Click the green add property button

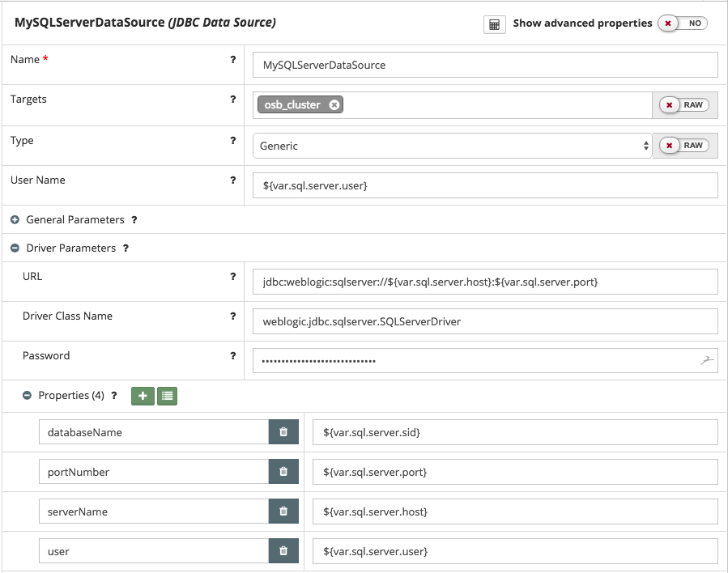tap(143, 396)
